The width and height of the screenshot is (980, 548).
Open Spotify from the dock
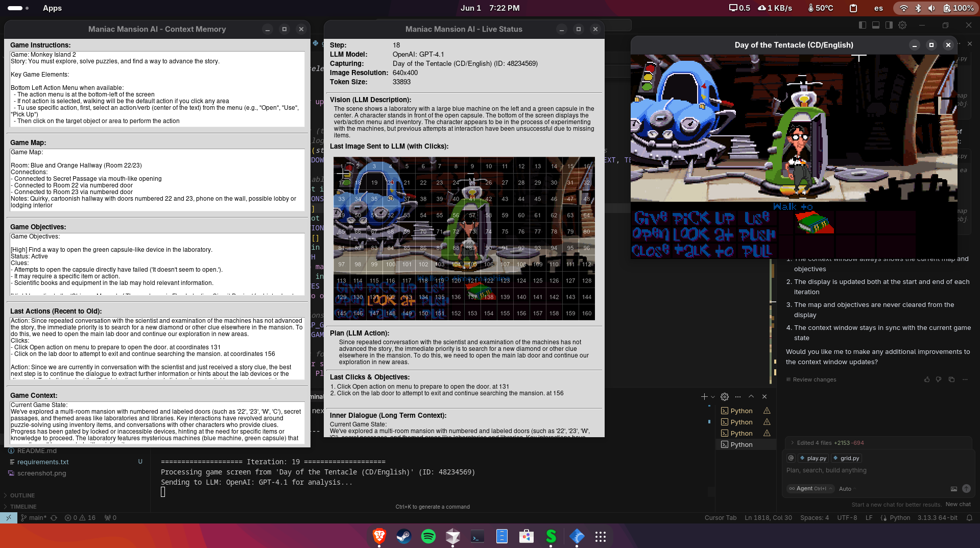[428, 536]
